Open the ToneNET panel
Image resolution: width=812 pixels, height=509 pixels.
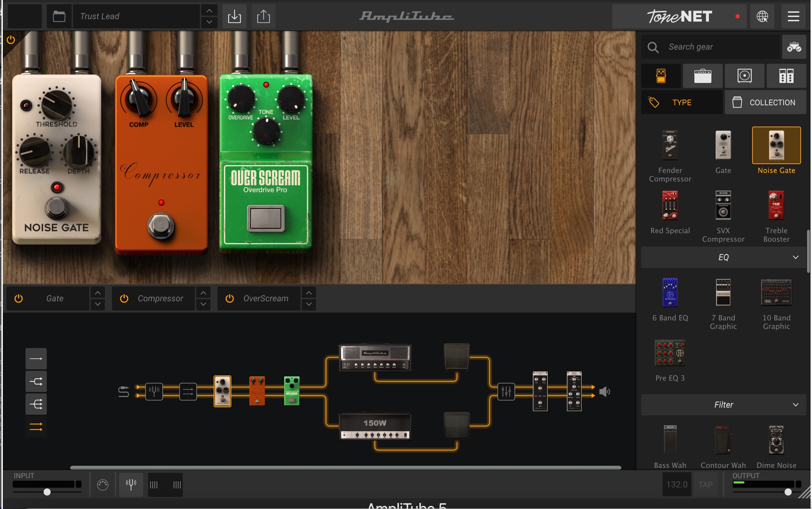point(679,16)
